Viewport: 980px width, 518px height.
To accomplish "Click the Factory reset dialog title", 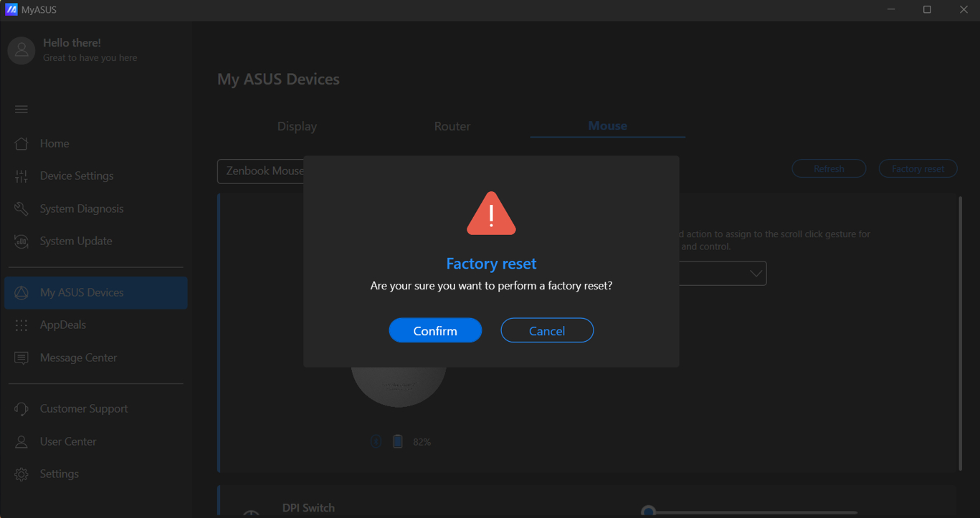I will pyautogui.click(x=491, y=264).
